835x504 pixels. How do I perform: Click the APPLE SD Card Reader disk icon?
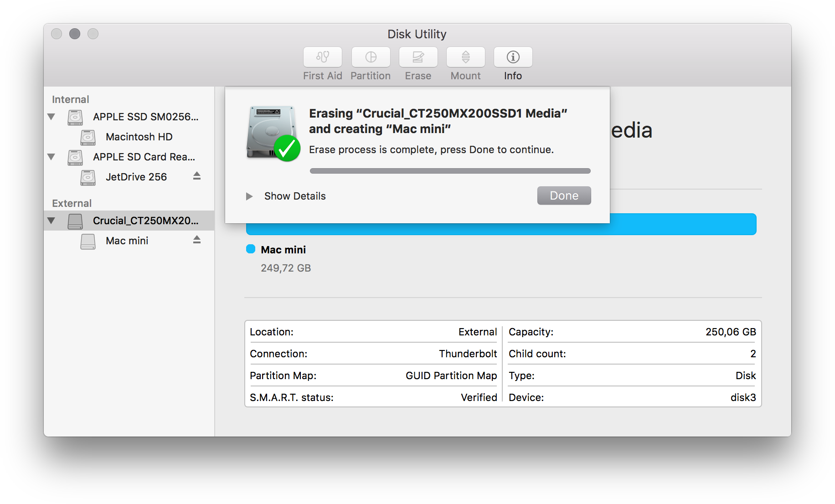pyautogui.click(x=75, y=157)
